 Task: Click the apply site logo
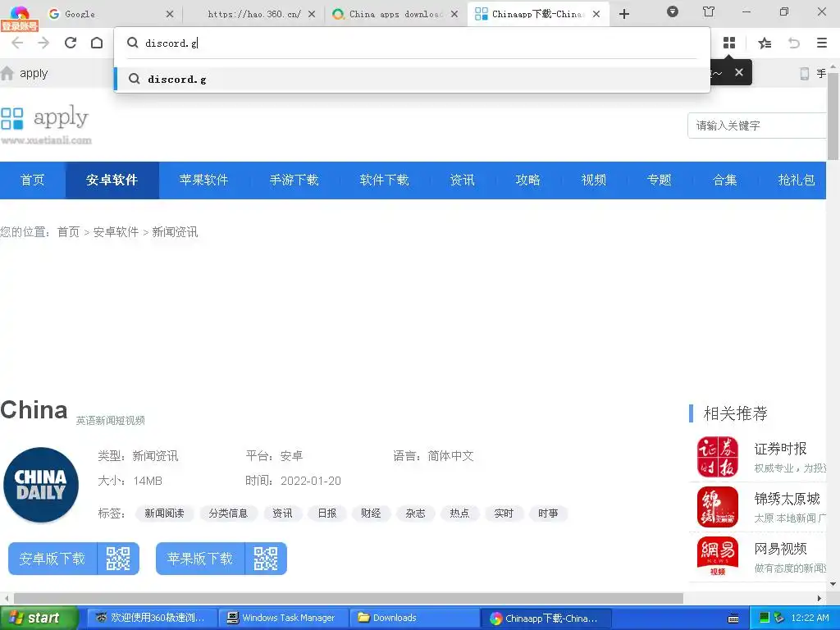pos(45,125)
